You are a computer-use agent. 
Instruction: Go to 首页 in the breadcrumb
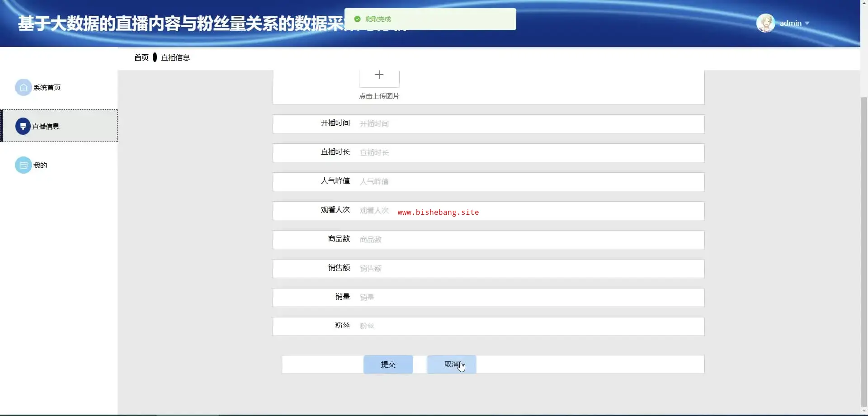pos(142,57)
